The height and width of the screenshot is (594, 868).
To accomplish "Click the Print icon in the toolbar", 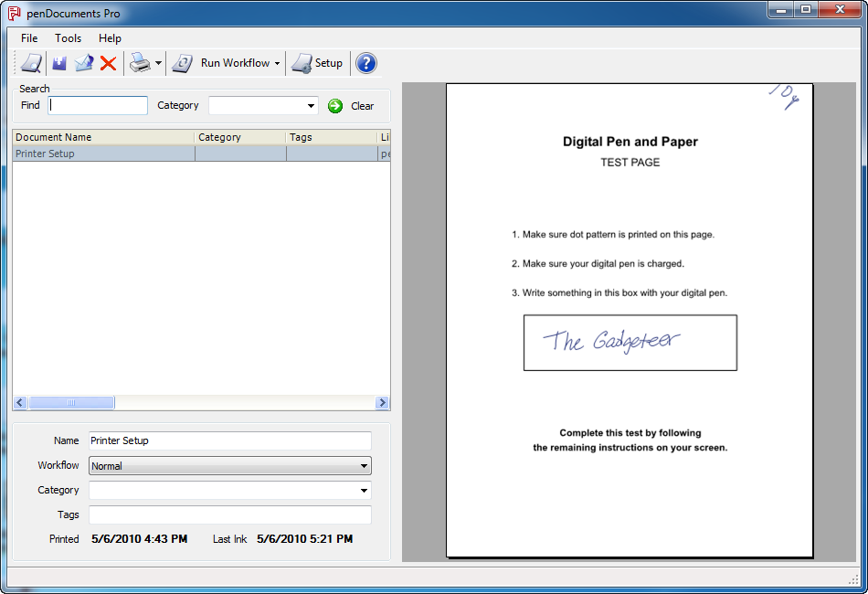I will coord(137,63).
